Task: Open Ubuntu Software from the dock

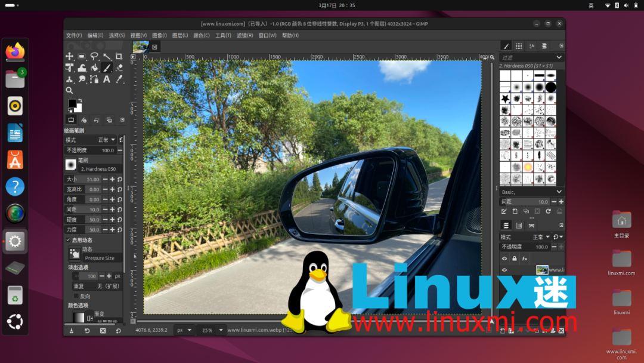Action: coord(15,159)
